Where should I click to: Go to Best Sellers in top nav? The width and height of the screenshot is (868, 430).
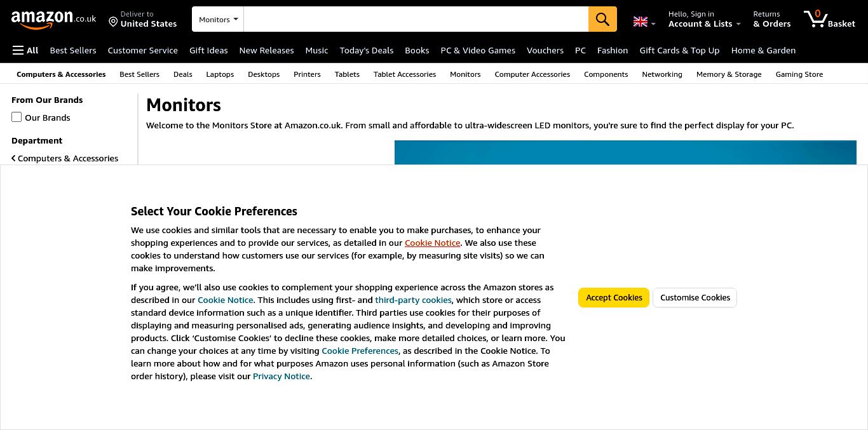click(x=73, y=50)
